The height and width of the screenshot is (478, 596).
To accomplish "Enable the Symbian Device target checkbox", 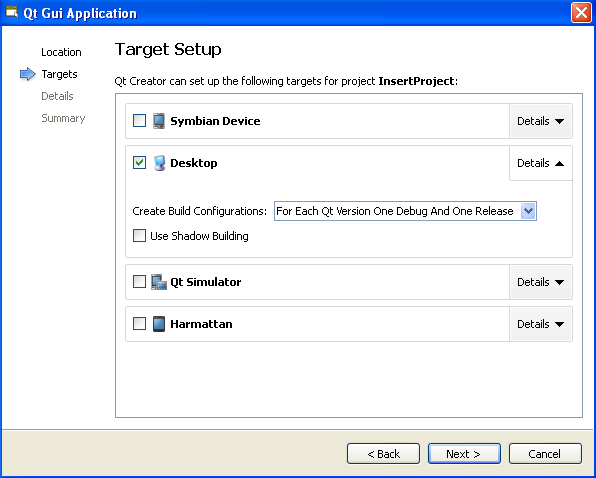I will tap(139, 121).
